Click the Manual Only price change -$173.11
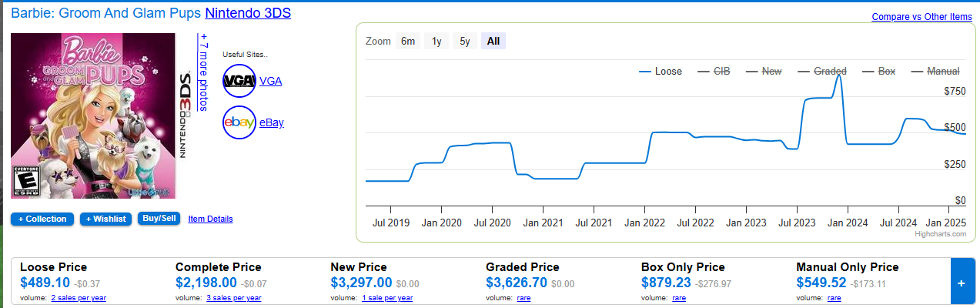The height and width of the screenshot is (308, 980). 868,284
